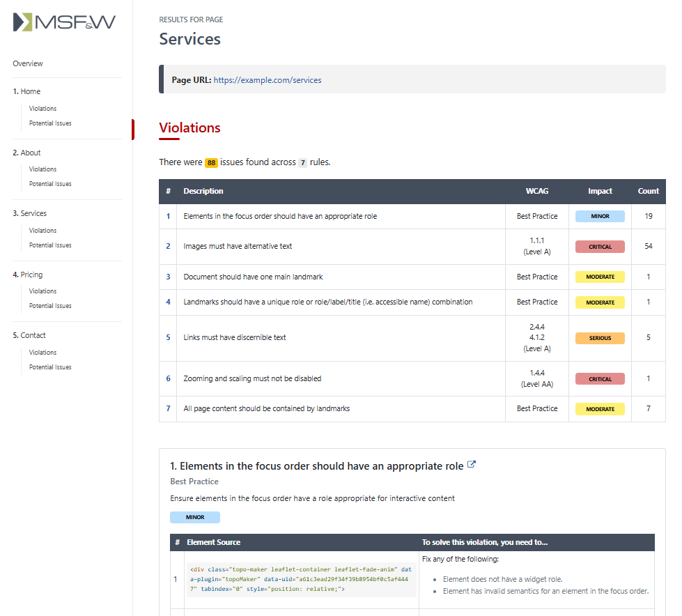Open Violations under 4. Pricing
The height and width of the screenshot is (616, 682).
click(42, 291)
